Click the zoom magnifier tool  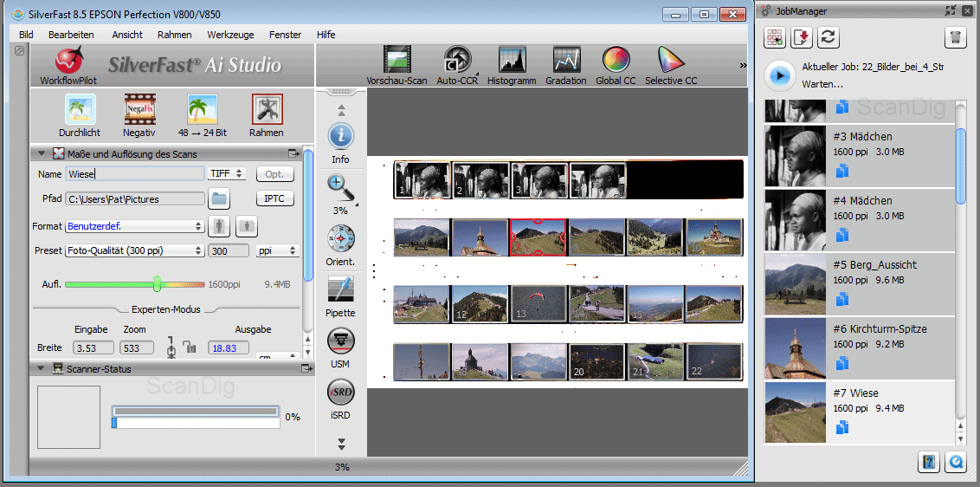click(x=340, y=188)
